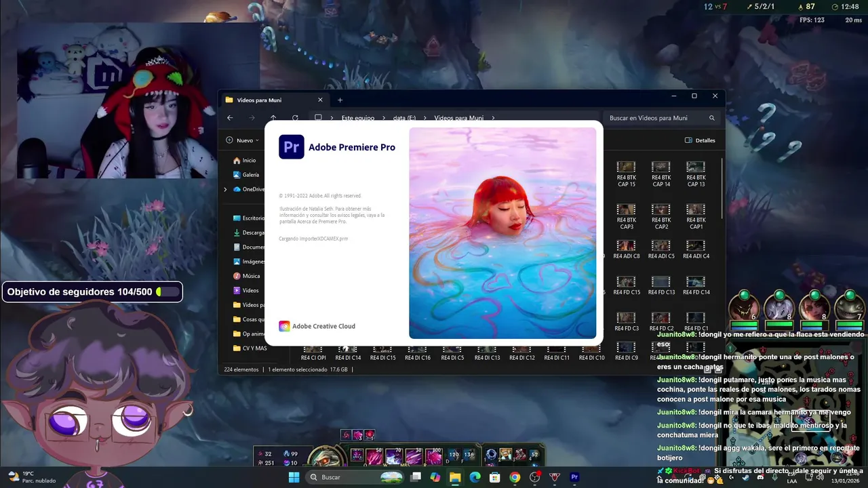Open a new File Explorer tab
The width and height of the screenshot is (868, 488).
[340, 100]
